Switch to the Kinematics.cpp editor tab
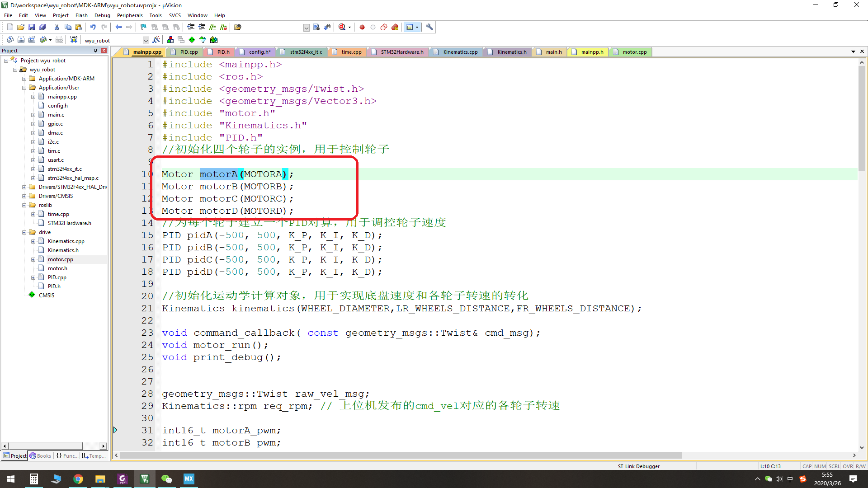The image size is (868, 488). [460, 52]
